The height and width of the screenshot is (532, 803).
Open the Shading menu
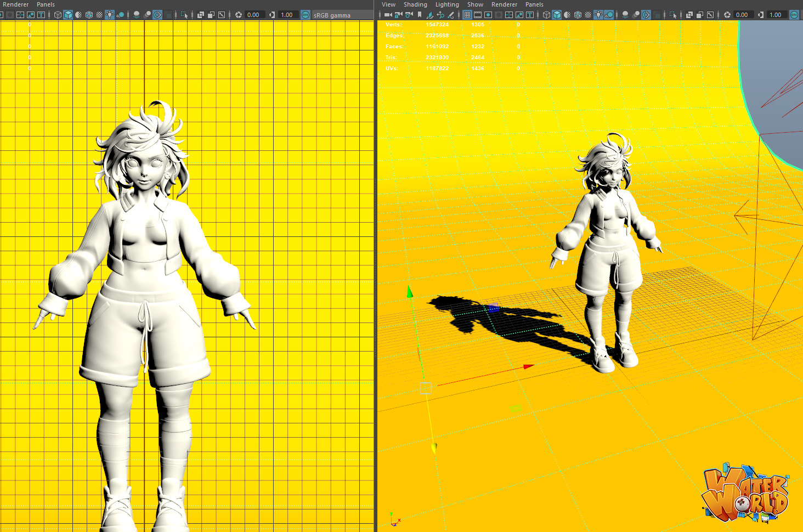click(415, 4)
